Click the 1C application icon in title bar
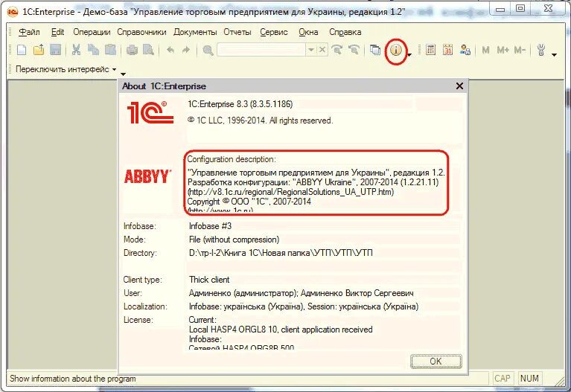 pyautogui.click(x=13, y=12)
